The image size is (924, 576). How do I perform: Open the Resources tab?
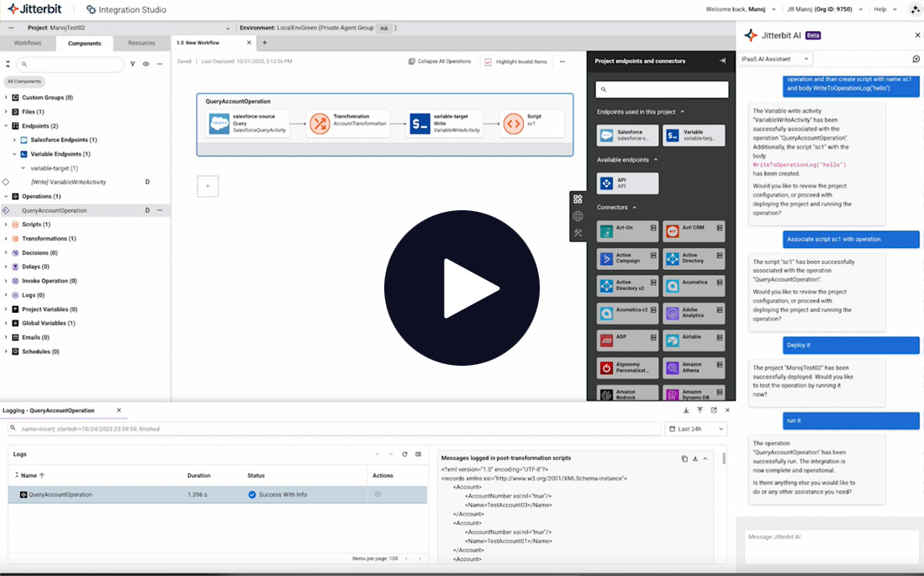pos(141,43)
